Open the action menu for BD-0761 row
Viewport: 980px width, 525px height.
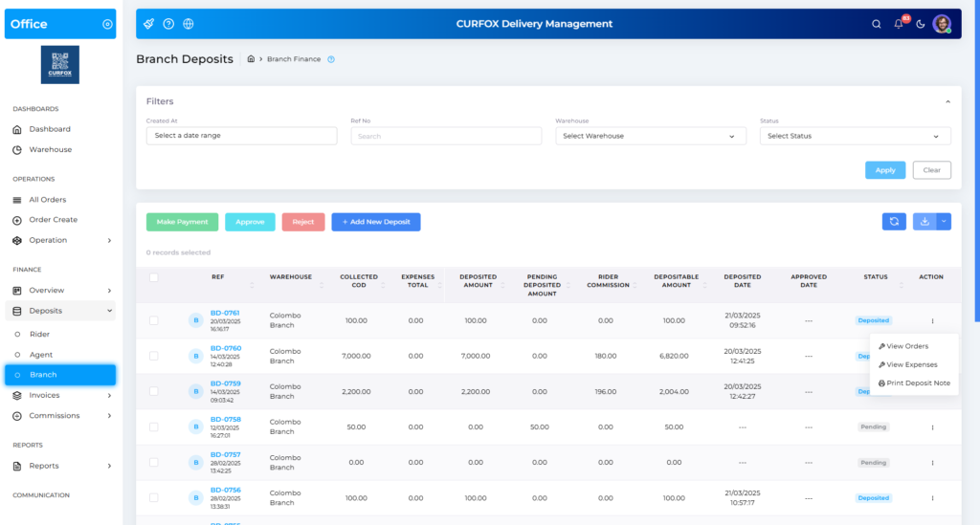[932, 321]
